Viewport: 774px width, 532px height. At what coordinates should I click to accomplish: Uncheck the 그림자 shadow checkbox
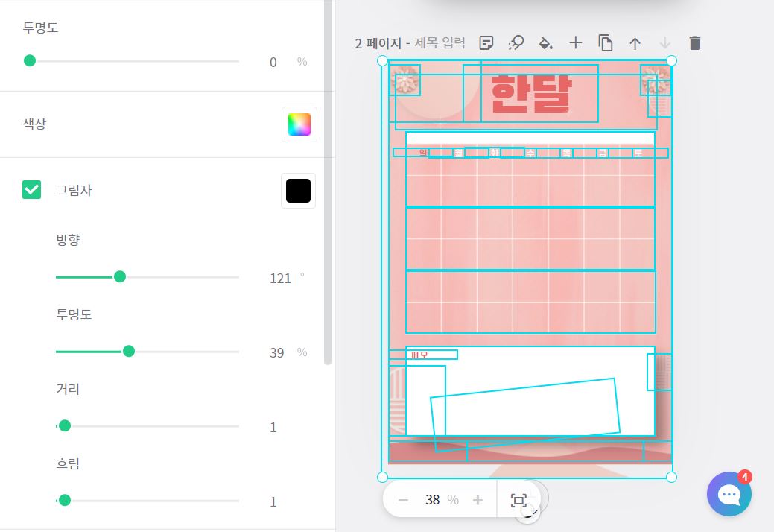coord(31,190)
